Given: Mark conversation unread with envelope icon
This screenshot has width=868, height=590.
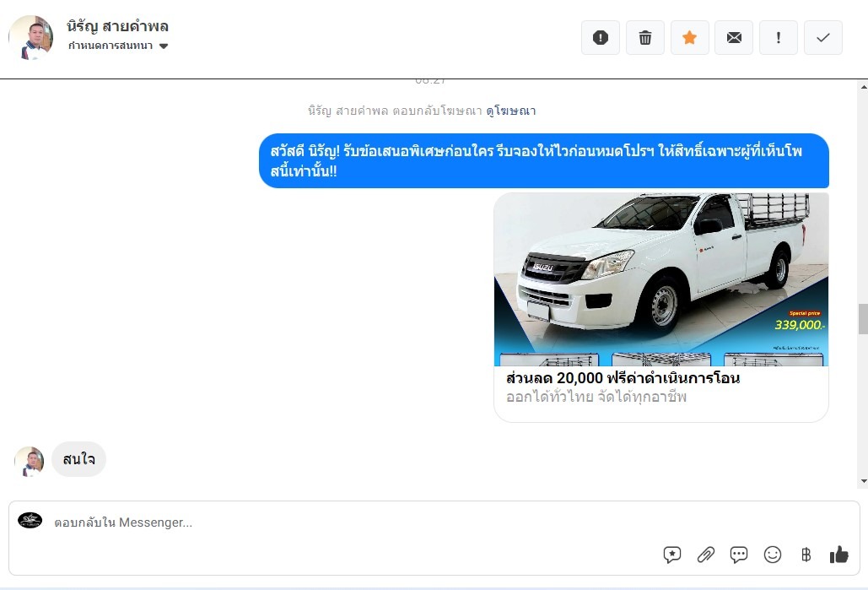Looking at the screenshot, I should click(x=734, y=38).
